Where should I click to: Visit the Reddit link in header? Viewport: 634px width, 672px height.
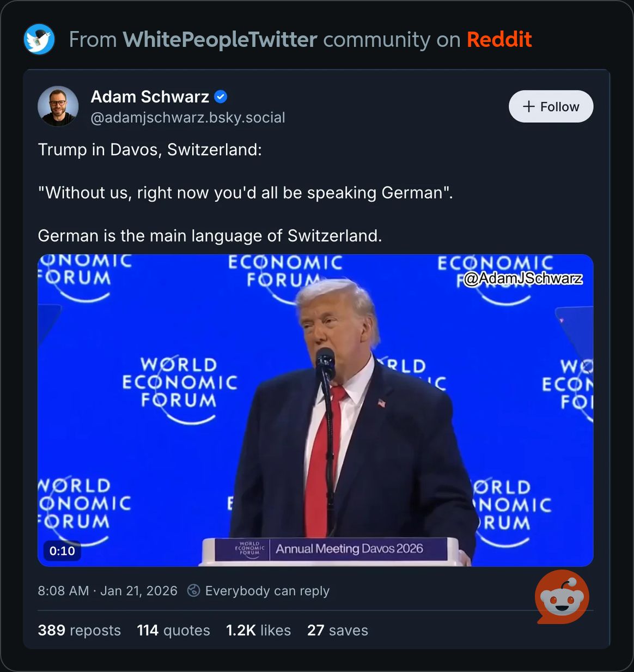[x=499, y=39]
